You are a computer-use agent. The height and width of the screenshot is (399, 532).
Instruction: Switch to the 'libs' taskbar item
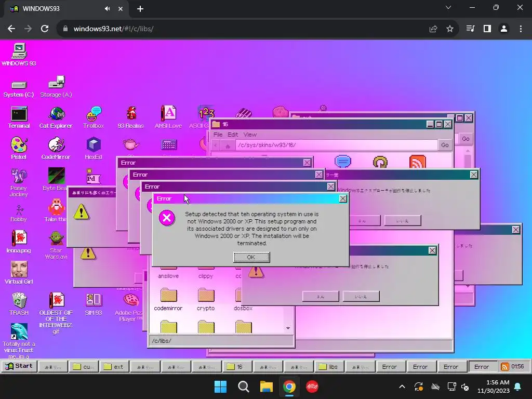329,366
